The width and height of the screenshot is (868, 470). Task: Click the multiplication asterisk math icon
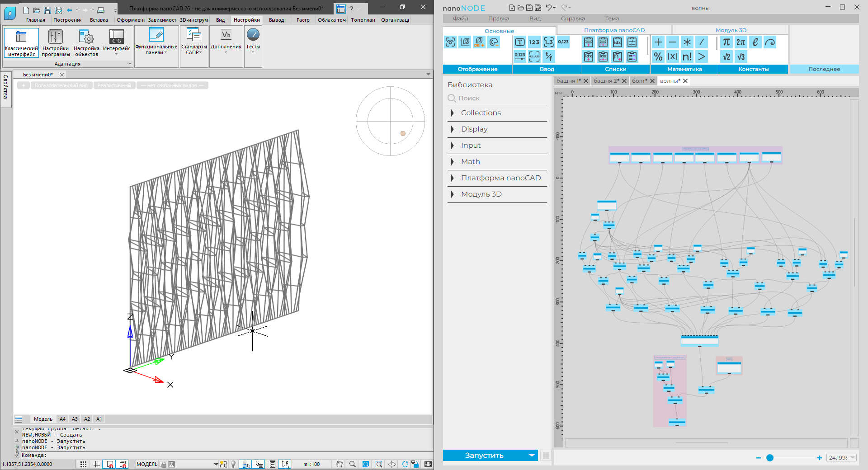(687, 42)
